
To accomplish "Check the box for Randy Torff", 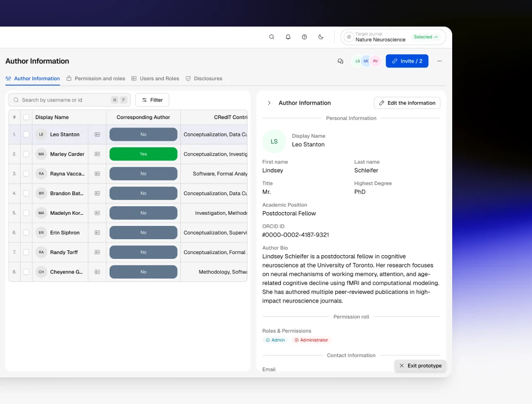I will (x=26, y=252).
